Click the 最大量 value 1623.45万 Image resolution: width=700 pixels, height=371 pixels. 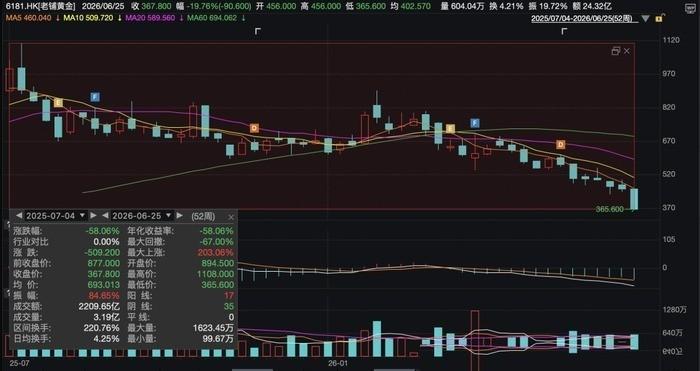click(x=213, y=328)
